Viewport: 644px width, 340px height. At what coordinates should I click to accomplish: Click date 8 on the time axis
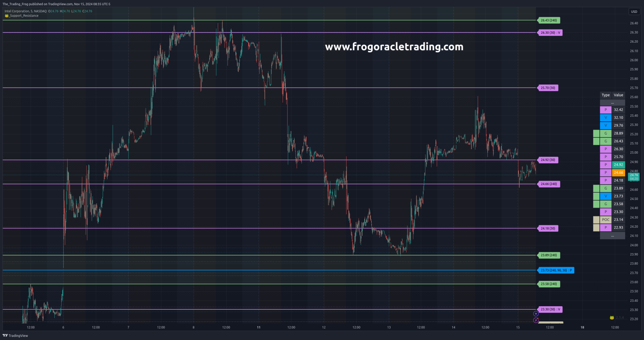coord(194,328)
